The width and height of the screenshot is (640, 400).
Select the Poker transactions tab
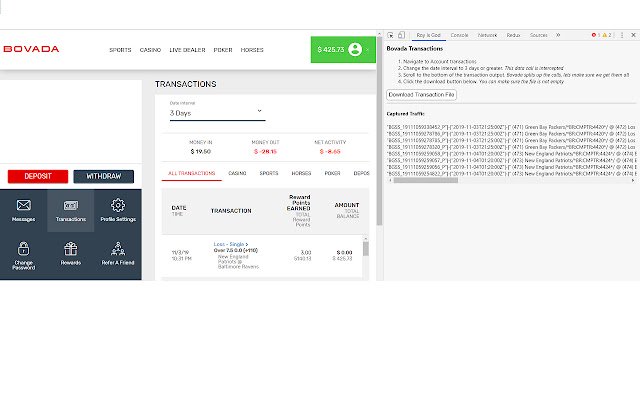(x=332, y=173)
